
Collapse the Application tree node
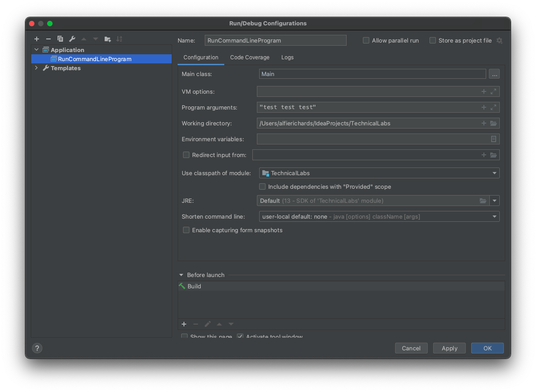pos(37,50)
